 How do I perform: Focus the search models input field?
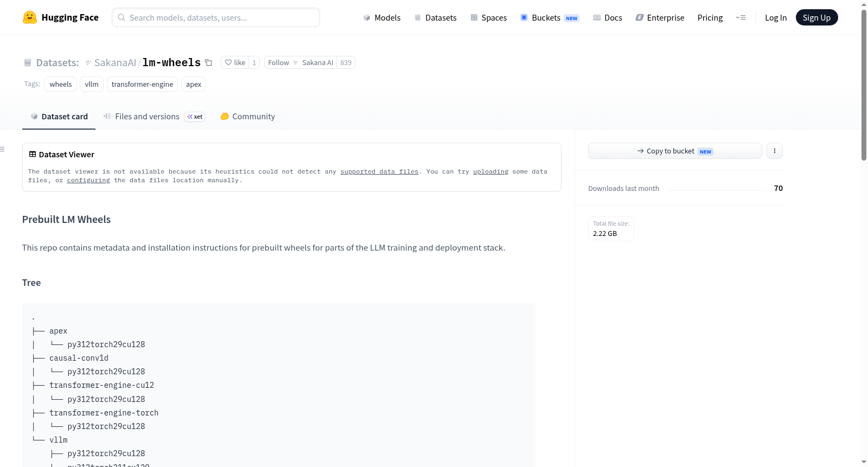click(x=216, y=17)
